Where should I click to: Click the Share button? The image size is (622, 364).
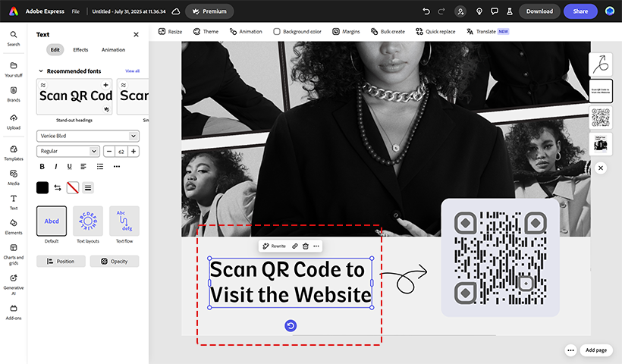[580, 11]
